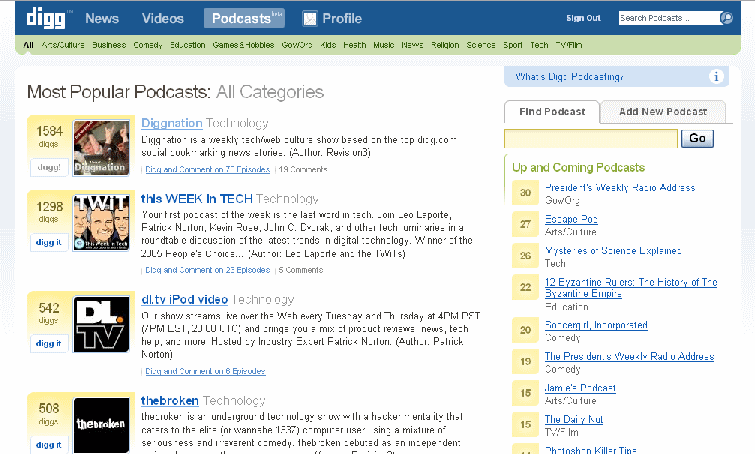Image resolution: width=755 pixels, height=454 pixels.
Task: Click the 27 count box for Escape Pod
Action: (525, 224)
